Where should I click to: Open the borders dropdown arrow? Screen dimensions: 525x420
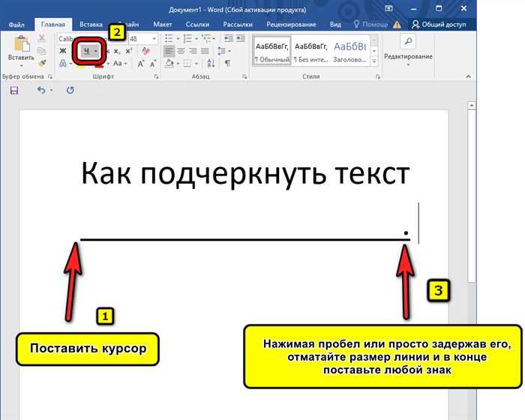click(196, 63)
